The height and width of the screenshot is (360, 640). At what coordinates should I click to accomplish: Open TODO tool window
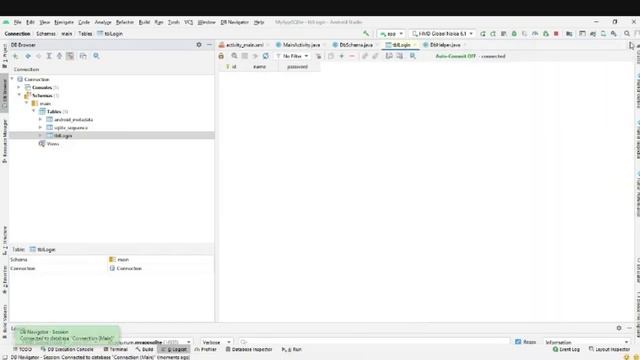(22, 349)
